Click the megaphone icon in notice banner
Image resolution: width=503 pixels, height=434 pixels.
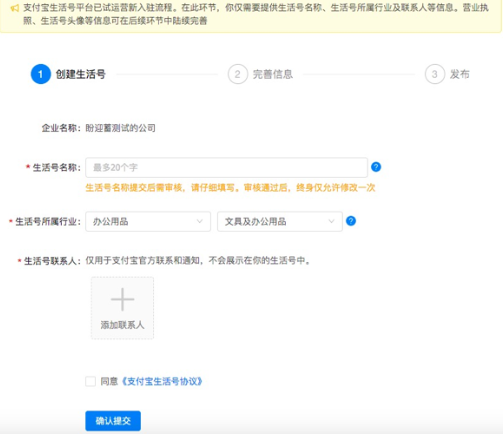pyautogui.click(x=15, y=8)
